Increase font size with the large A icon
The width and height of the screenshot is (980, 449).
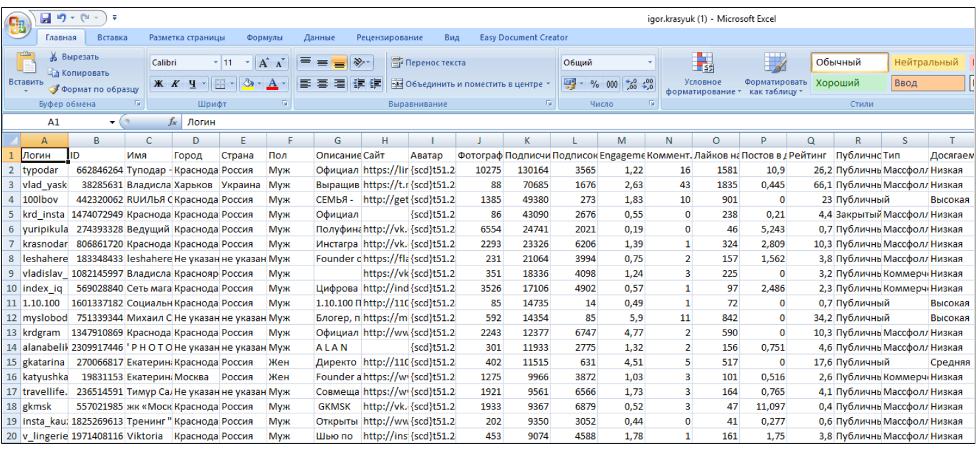pyautogui.click(x=263, y=63)
